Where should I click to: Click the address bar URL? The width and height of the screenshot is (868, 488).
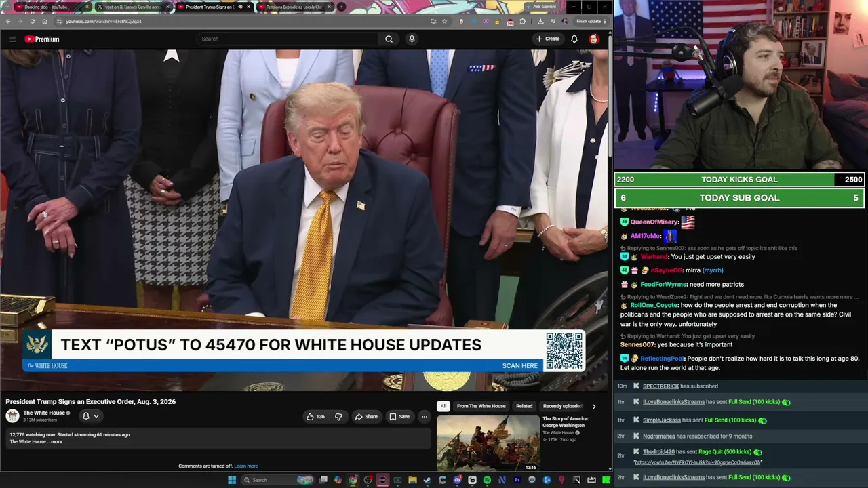click(104, 22)
